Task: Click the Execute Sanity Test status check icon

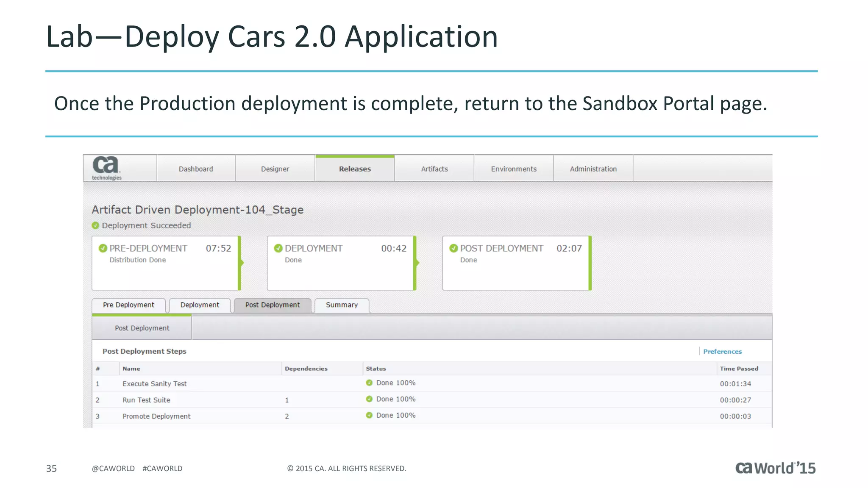Action: pos(369,383)
